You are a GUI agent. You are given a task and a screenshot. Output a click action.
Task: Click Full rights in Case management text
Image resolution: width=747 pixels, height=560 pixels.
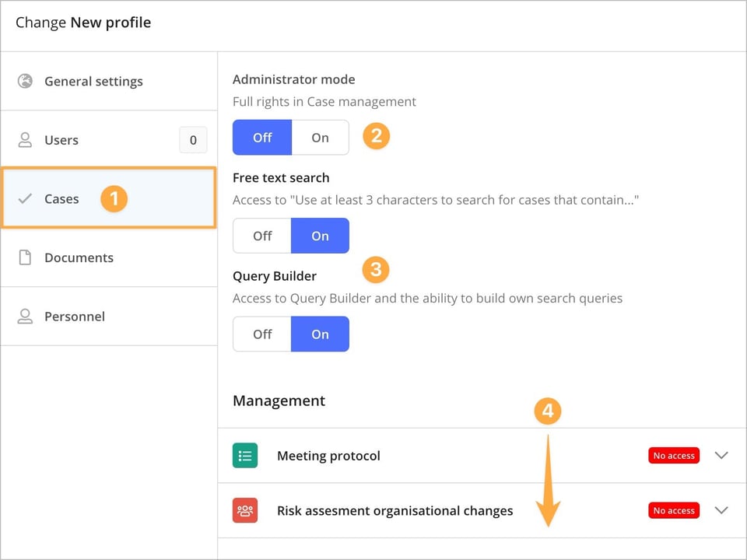[324, 101]
